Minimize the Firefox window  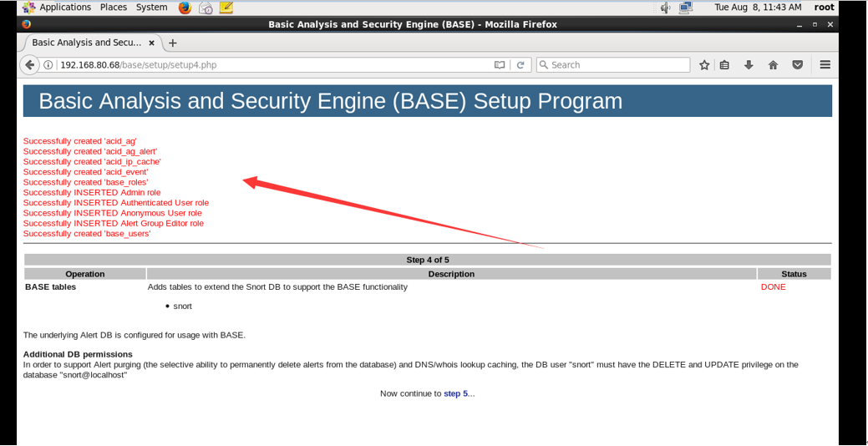799,24
